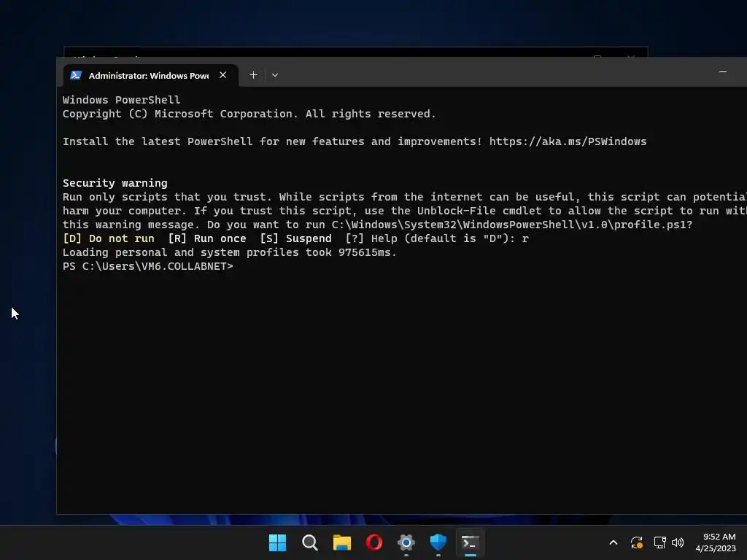Image resolution: width=747 pixels, height=560 pixels.
Task: Click "[S] Suspend" option text
Action: point(296,238)
